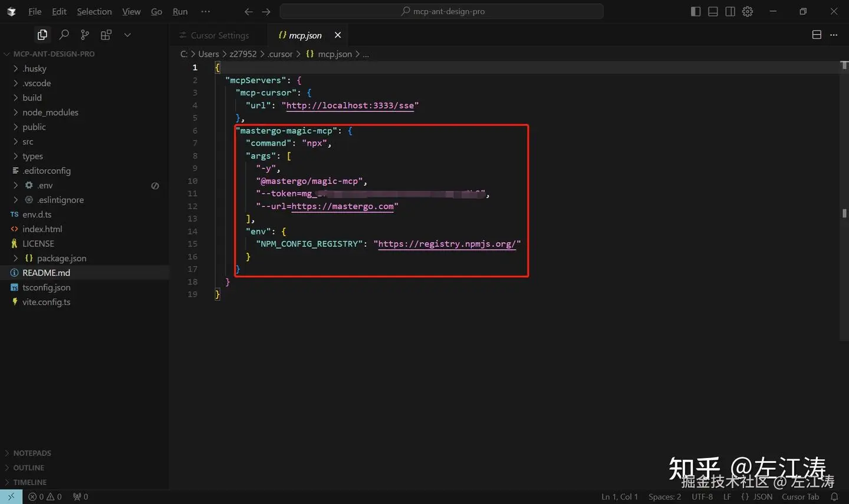Toggle the bottom panel layout icon
The image size is (849, 504).
point(713,11)
